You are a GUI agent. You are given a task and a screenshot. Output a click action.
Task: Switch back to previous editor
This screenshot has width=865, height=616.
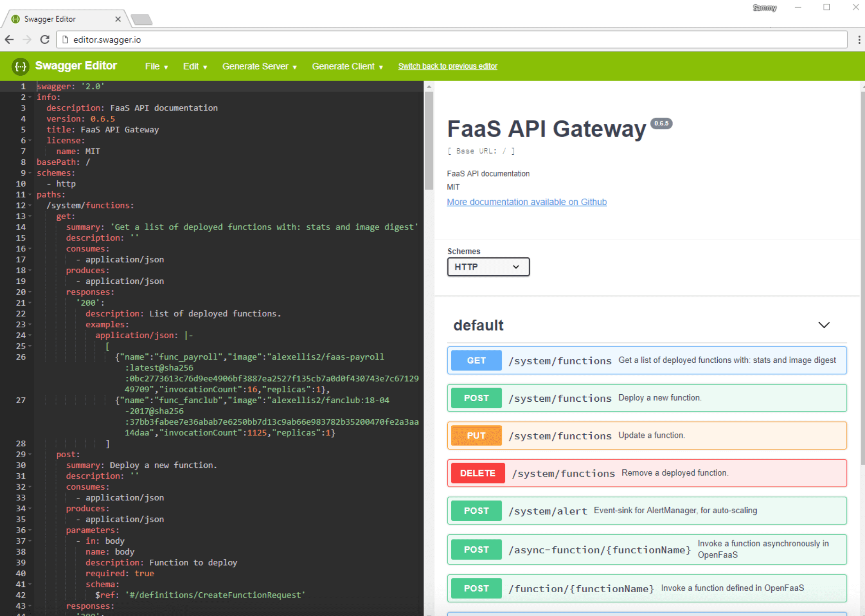click(449, 66)
